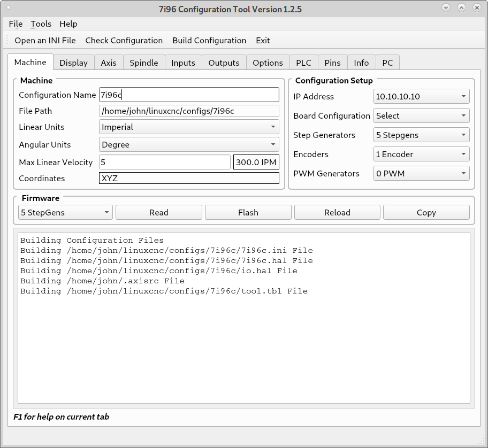Expand the Linear Units dropdown
The image size is (488, 448).
[189, 127]
